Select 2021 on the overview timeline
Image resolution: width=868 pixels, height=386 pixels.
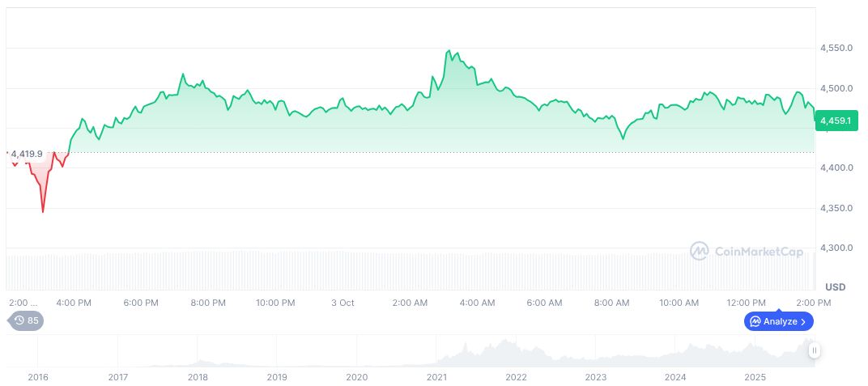(x=437, y=377)
